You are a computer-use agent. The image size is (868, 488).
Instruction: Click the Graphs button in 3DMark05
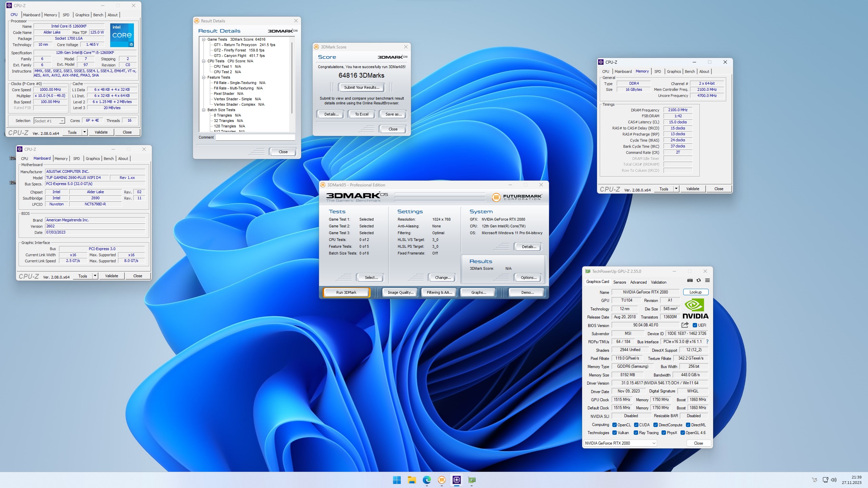[x=478, y=292]
